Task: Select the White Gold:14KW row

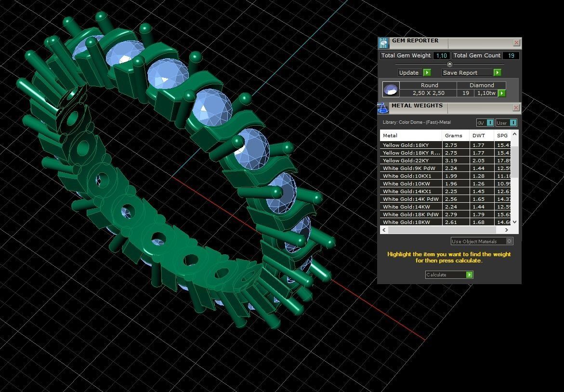Action: point(446,207)
